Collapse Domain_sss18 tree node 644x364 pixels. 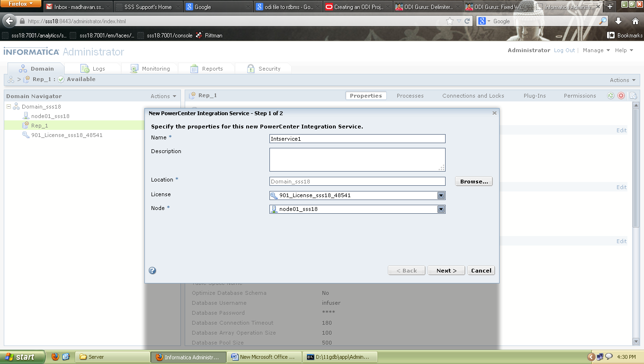9,107
